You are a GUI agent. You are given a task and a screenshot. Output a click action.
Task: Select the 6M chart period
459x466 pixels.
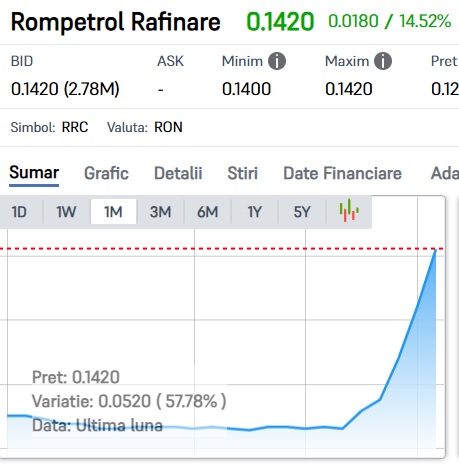tap(208, 212)
